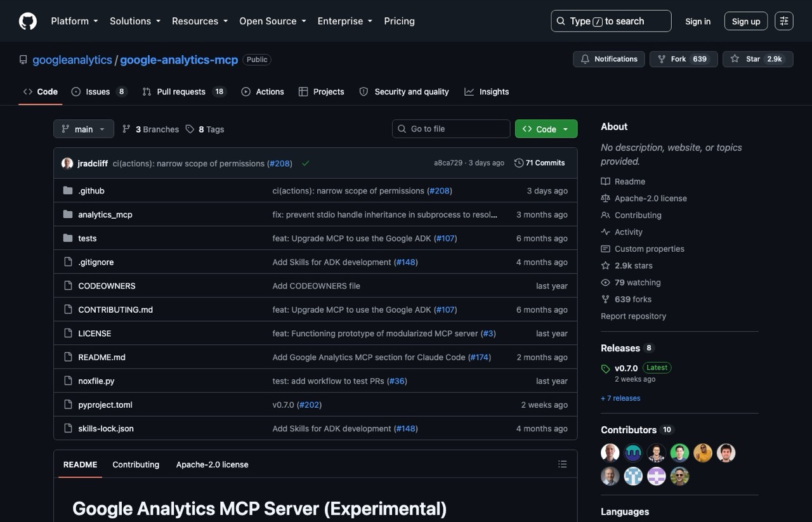Open the README outline list icon

pyautogui.click(x=562, y=464)
